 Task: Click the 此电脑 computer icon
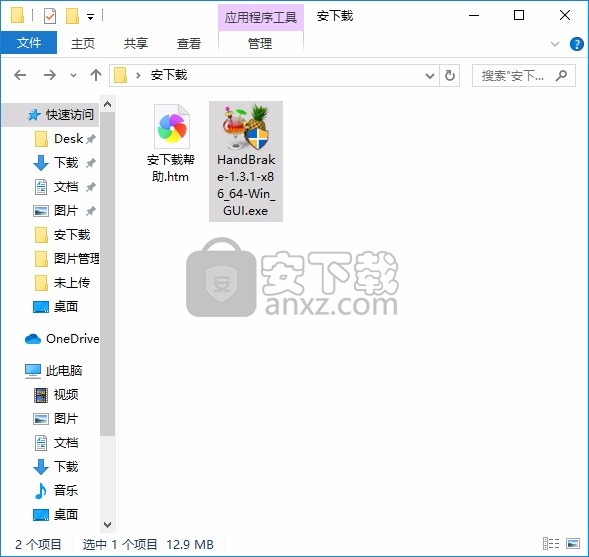pyautogui.click(x=33, y=371)
